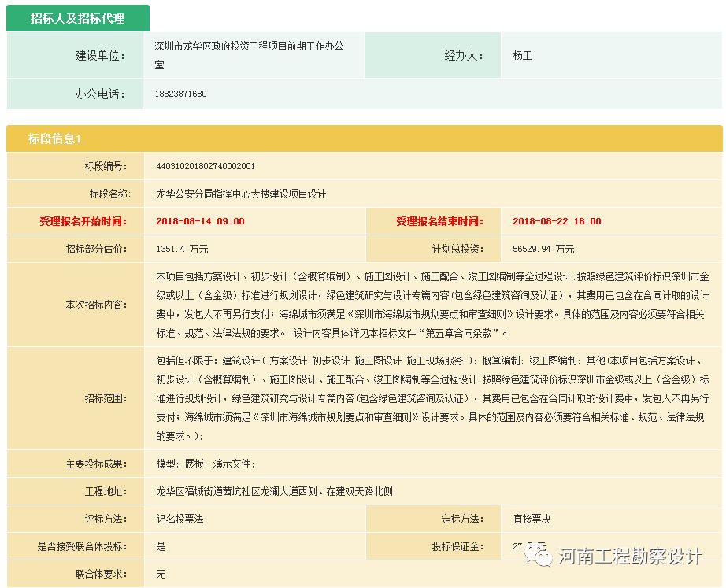Select the red 受理报名结束时间 label
Image resolution: width=726 pixels, height=588 pixels.
pos(439,221)
